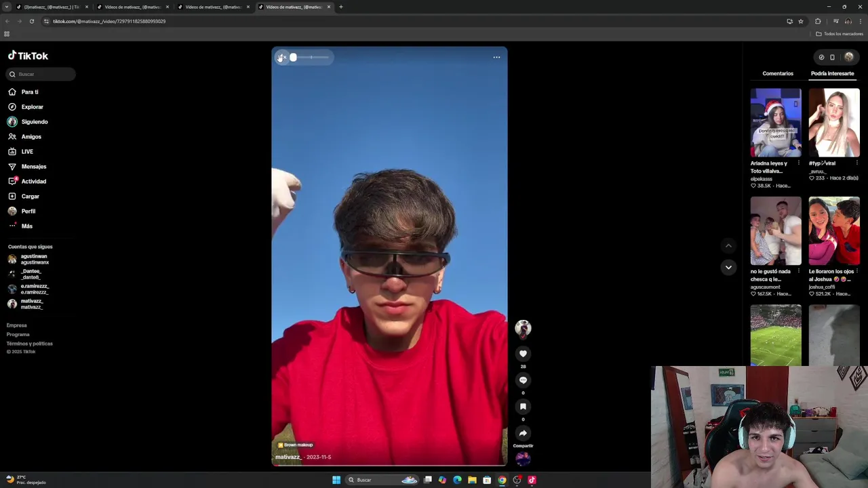868x488 pixels.
Task: Click the Chrome address bar URL
Action: coord(109,21)
